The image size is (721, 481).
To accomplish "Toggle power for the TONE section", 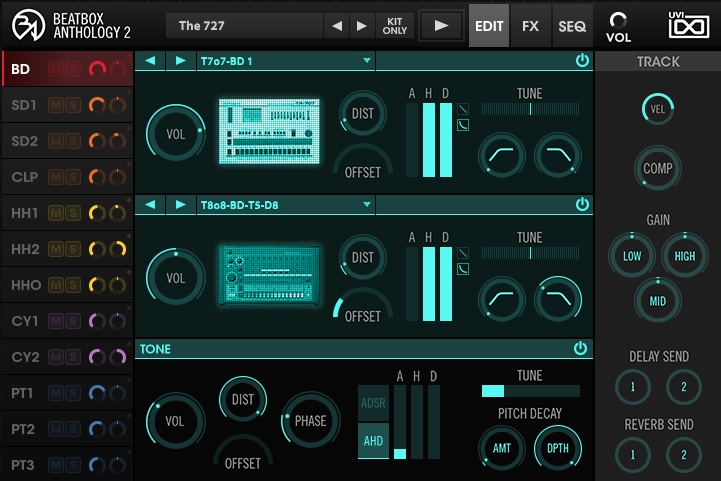I will 580,349.
